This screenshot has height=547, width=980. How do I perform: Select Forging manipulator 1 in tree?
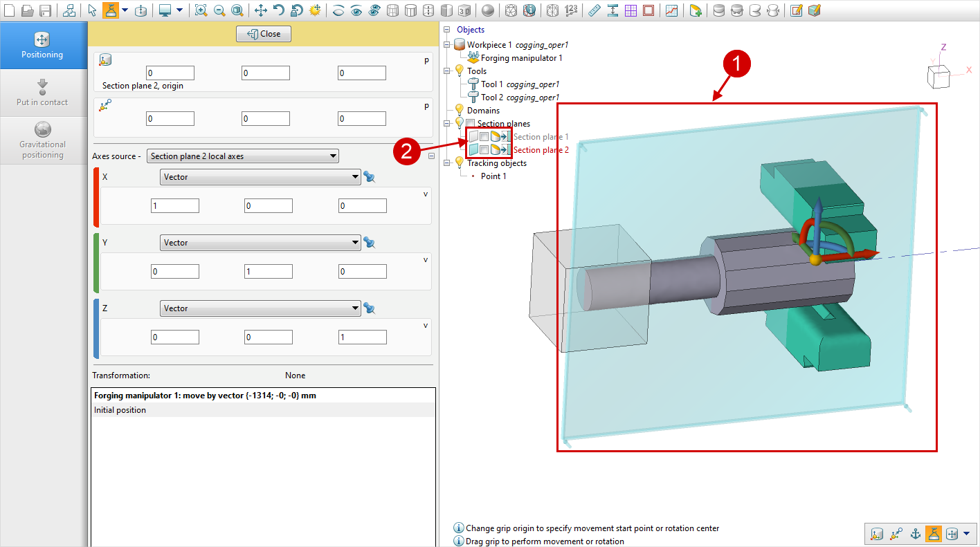click(x=521, y=58)
